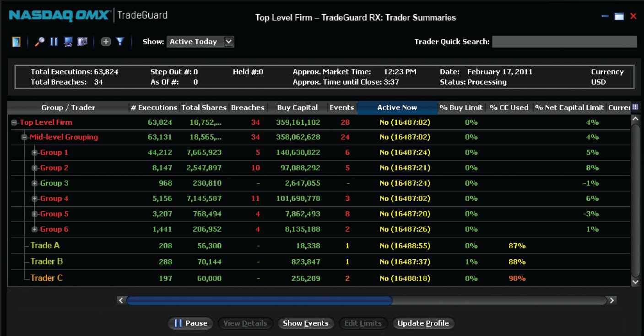
Task: Click the Total Shares value 768,494
Action: click(206, 214)
